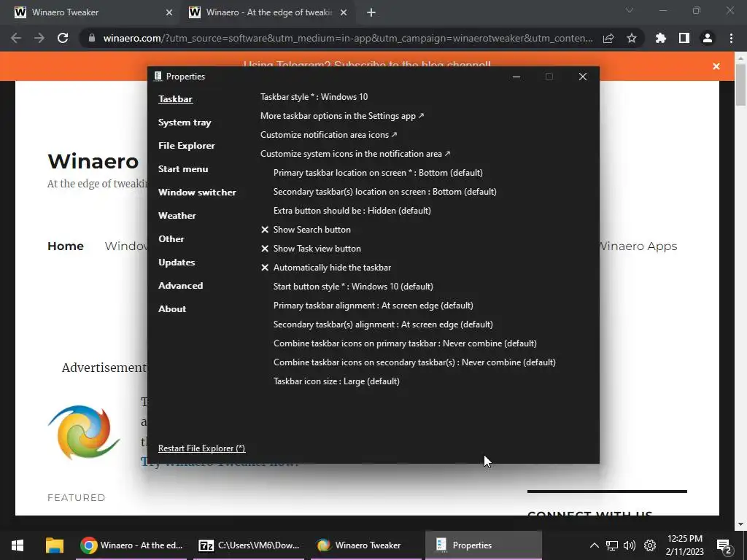Click the Winaero site title
747x560 pixels.
coord(93,161)
